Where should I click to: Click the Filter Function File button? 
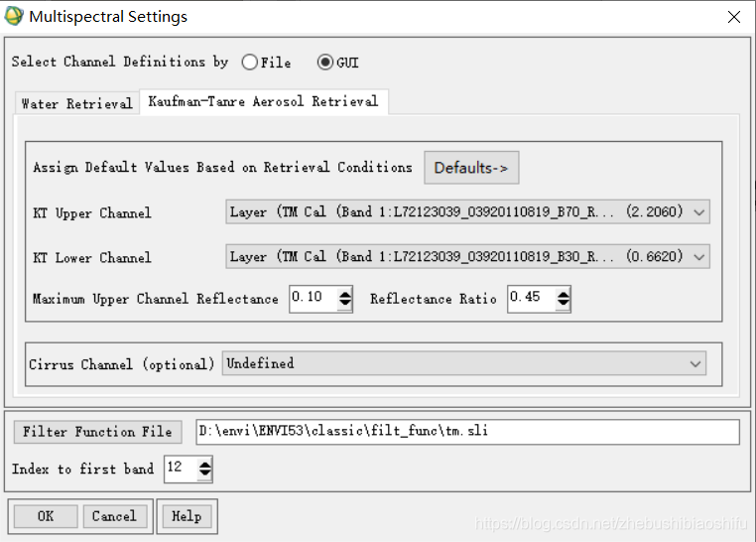97,432
